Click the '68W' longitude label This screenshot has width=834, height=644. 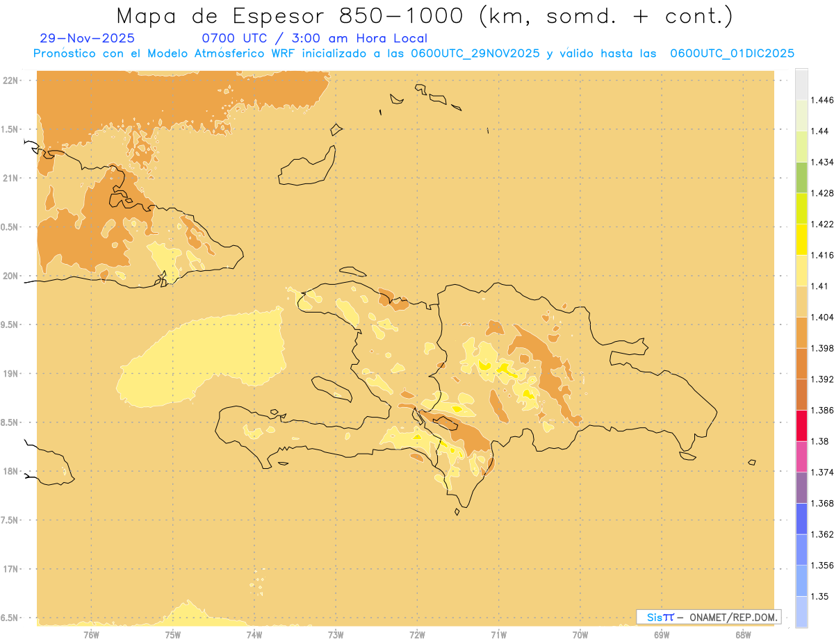[x=743, y=635]
